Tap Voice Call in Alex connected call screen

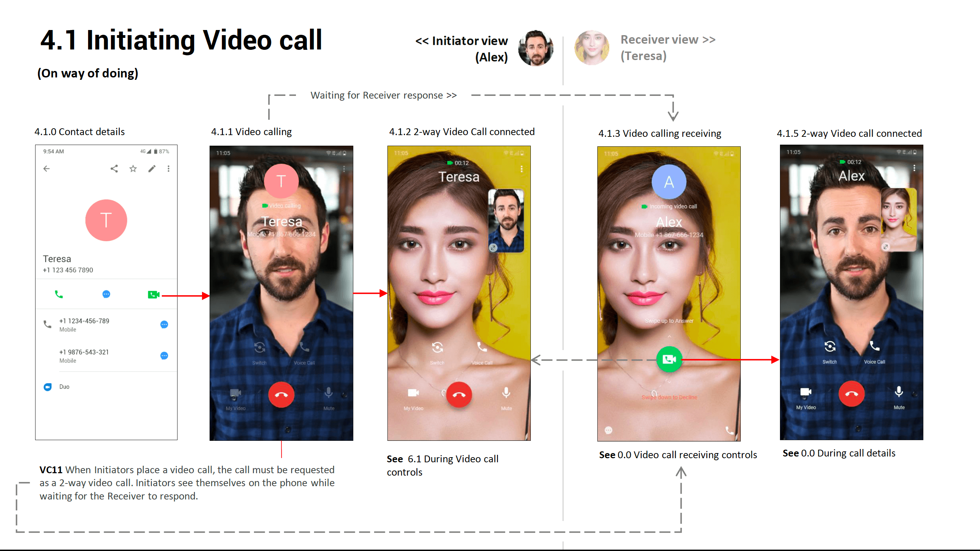pyautogui.click(x=874, y=347)
